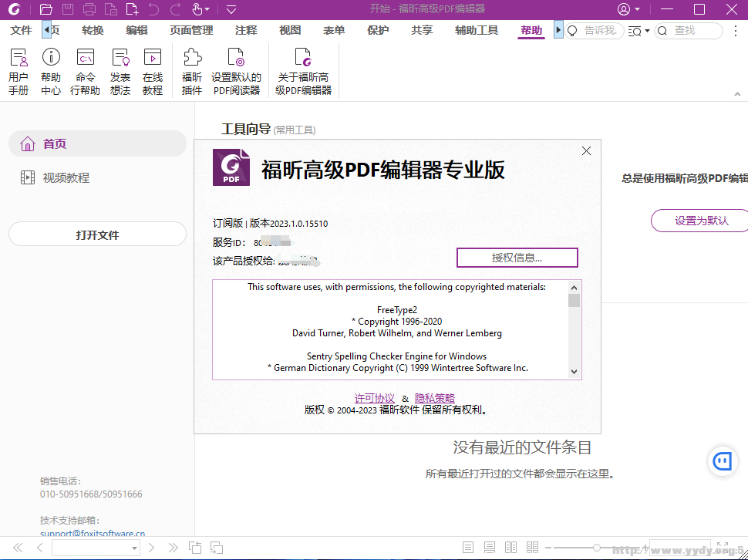Click the zoom slider handle
Screen dimensions: 748x560
click(596, 548)
